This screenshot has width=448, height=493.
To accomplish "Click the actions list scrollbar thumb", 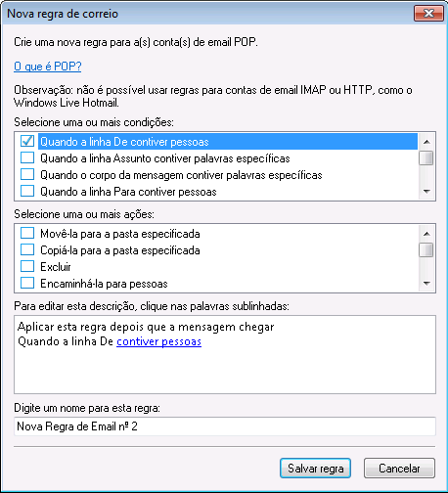I will coord(426,250).
